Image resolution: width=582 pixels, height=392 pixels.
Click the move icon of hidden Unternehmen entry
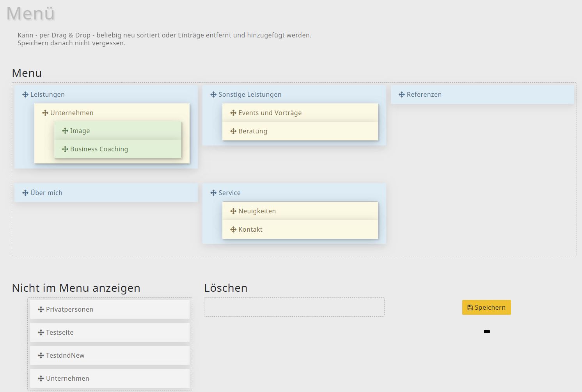pos(41,378)
